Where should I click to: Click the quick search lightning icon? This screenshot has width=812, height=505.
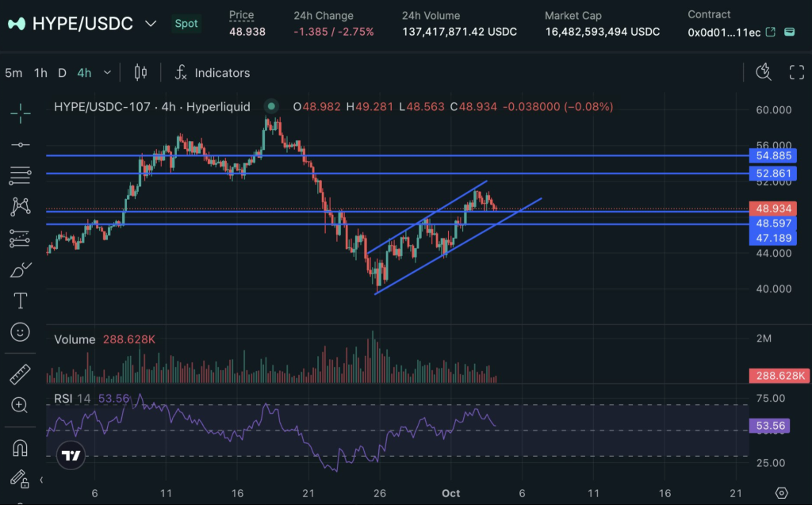coord(764,72)
